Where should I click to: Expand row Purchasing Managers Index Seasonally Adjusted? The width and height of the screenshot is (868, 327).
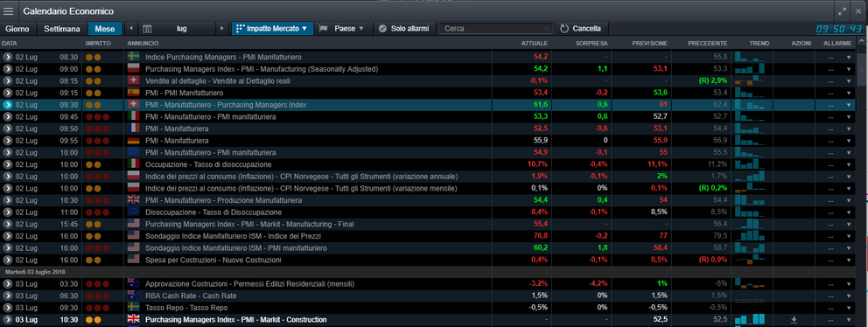coord(8,69)
